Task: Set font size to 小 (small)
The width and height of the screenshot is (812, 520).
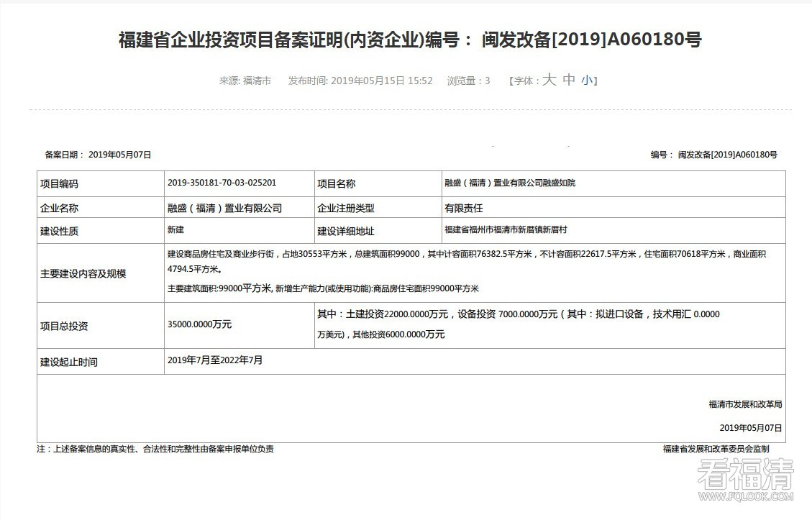Action: click(x=586, y=81)
